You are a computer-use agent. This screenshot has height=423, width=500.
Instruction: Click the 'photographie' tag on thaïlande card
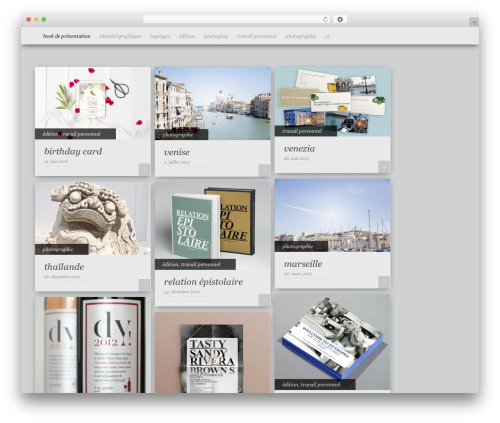coord(62,249)
